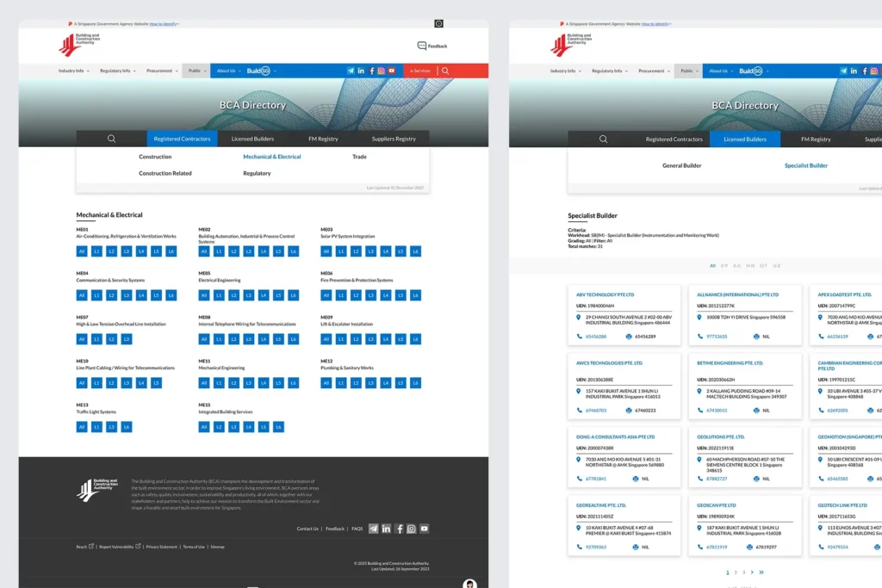
Task: Open Instagram icon in the dark footer
Action: click(x=411, y=529)
